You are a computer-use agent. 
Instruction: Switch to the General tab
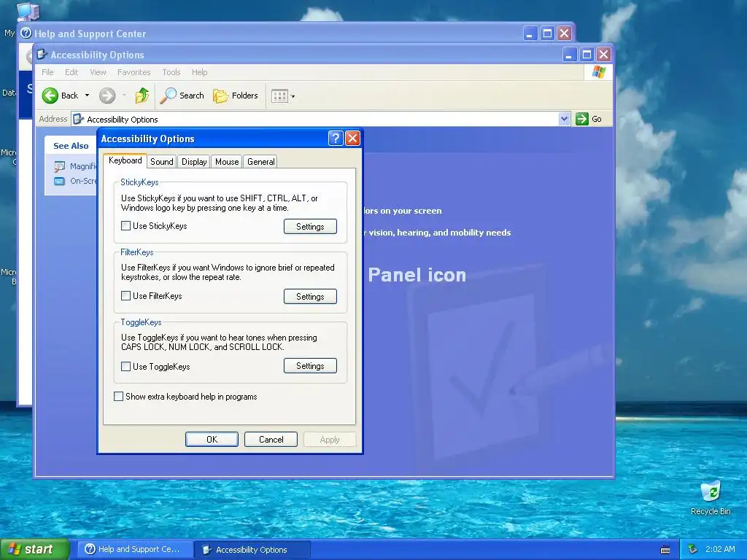tap(260, 161)
